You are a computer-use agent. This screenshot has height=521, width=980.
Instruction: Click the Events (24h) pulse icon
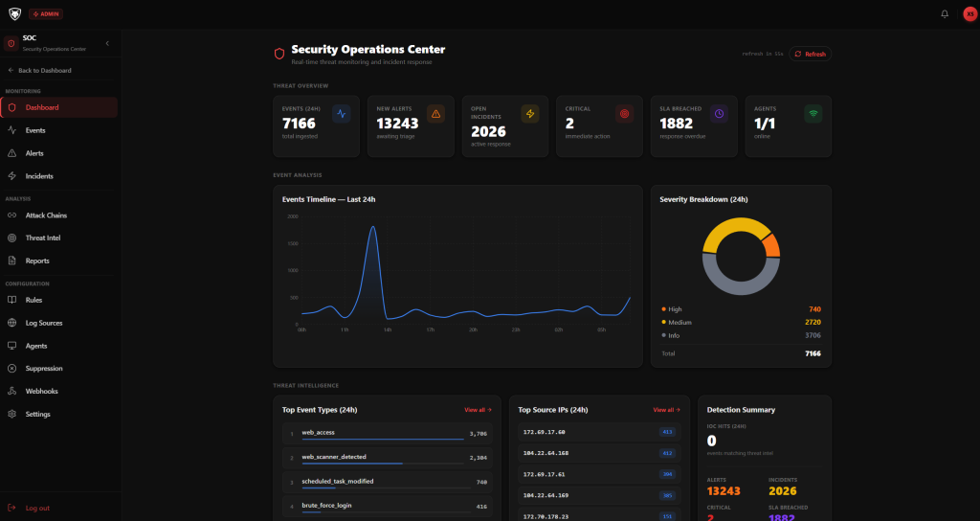click(342, 114)
